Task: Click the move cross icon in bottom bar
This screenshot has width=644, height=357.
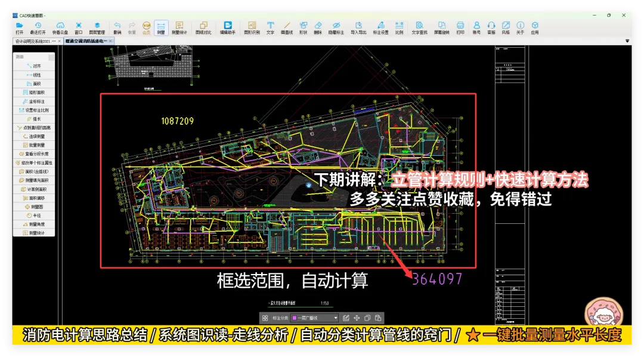Action: [x=357, y=318]
